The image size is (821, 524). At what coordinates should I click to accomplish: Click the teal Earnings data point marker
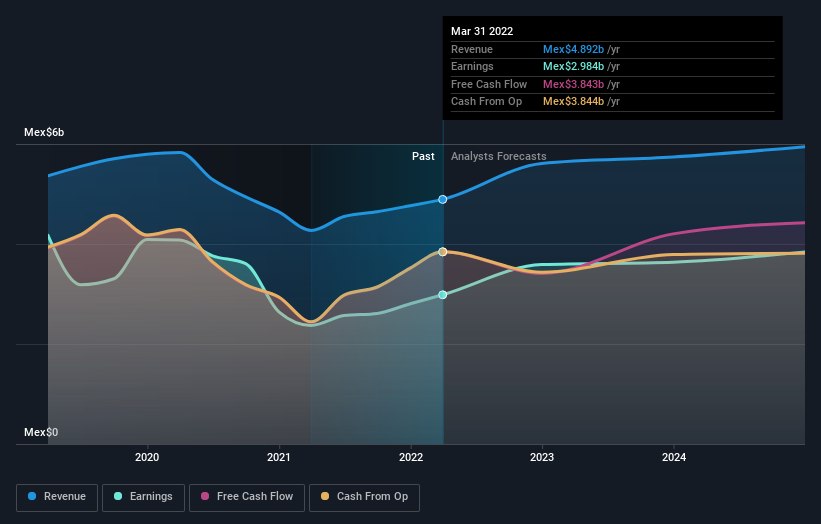pyautogui.click(x=443, y=295)
